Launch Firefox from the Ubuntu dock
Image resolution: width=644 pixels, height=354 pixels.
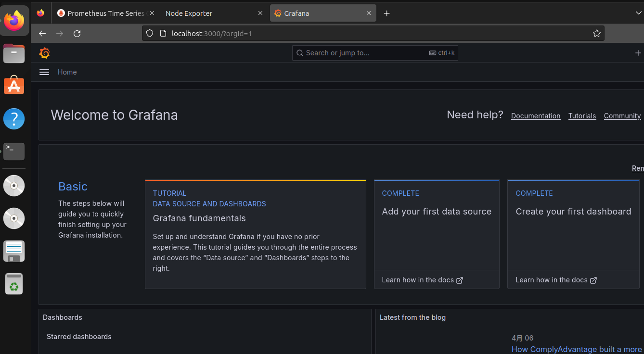[14, 20]
